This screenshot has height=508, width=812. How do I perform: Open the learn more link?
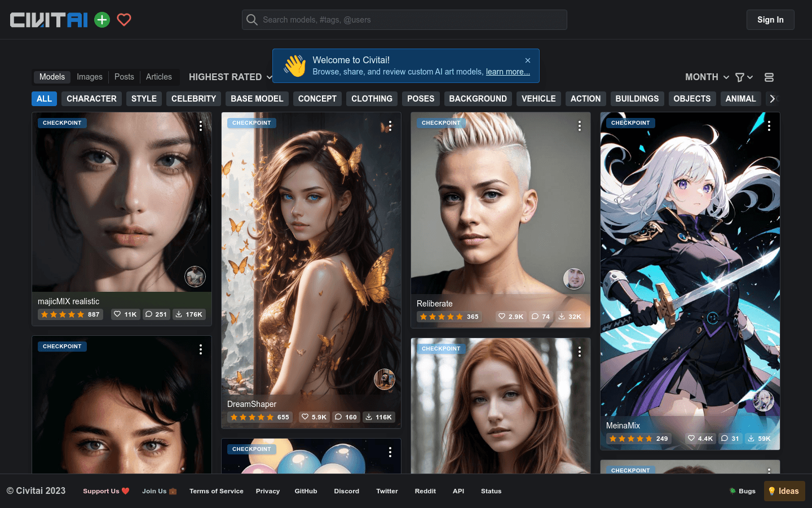507,72
